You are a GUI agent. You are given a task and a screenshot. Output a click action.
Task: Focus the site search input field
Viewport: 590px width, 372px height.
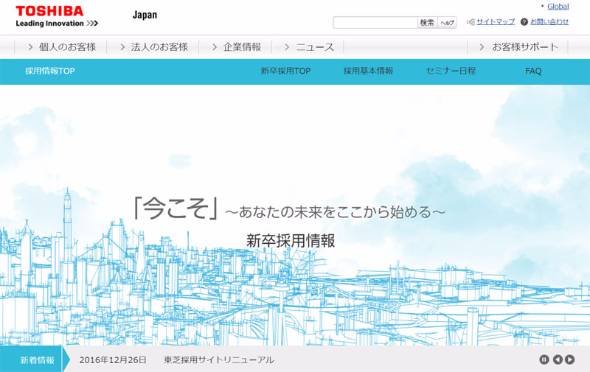[x=375, y=23]
